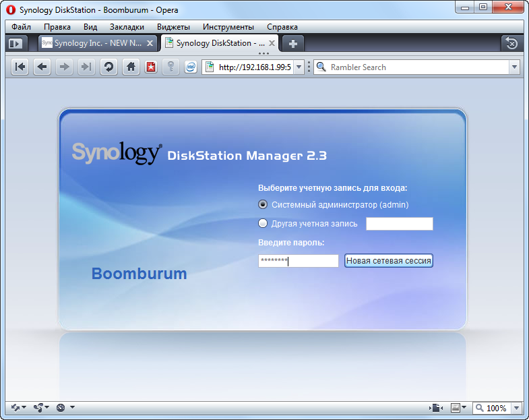The width and height of the screenshot is (529, 420).
Task: Click the other account username field
Action: click(x=400, y=224)
